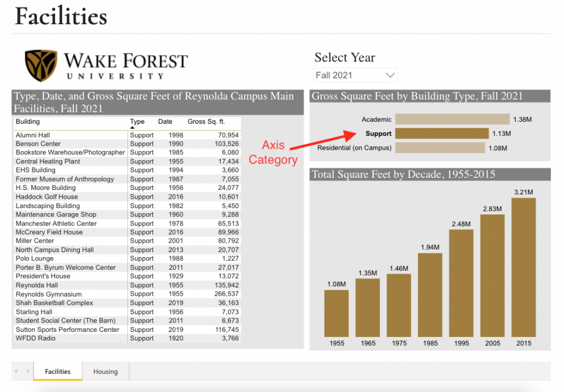
Task: Select the 2015 decade bar
Action: click(524, 267)
